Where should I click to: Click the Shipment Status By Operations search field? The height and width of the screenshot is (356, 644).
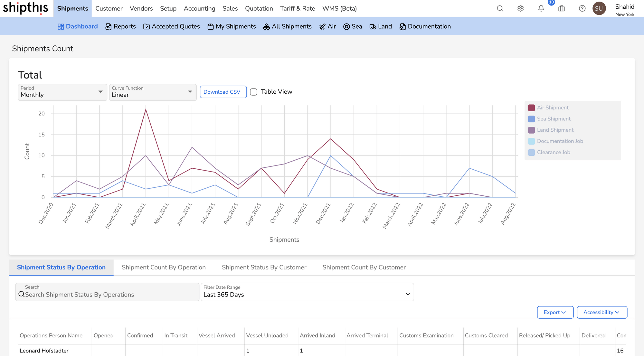pyautogui.click(x=107, y=294)
